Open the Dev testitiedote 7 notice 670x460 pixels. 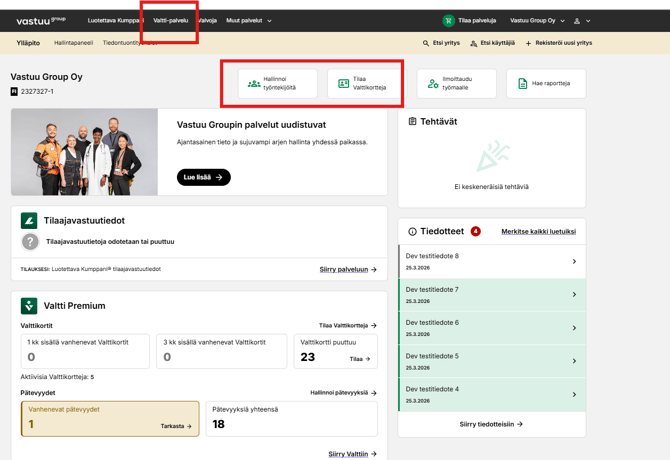pyautogui.click(x=492, y=295)
